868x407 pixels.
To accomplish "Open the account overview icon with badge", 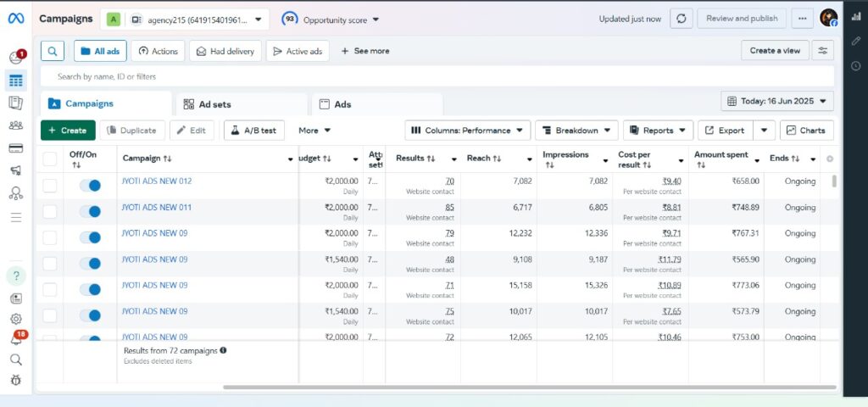I will pyautogui.click(x=16, y=57).
